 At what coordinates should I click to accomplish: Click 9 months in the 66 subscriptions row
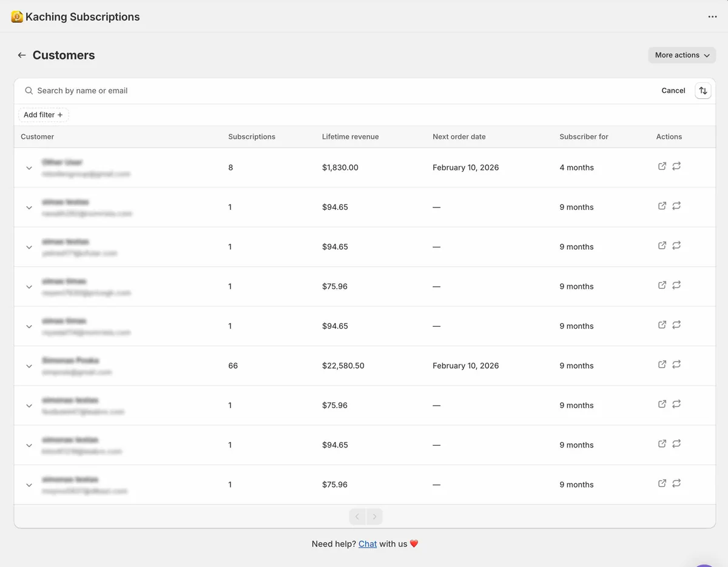(x=577, y=366)
